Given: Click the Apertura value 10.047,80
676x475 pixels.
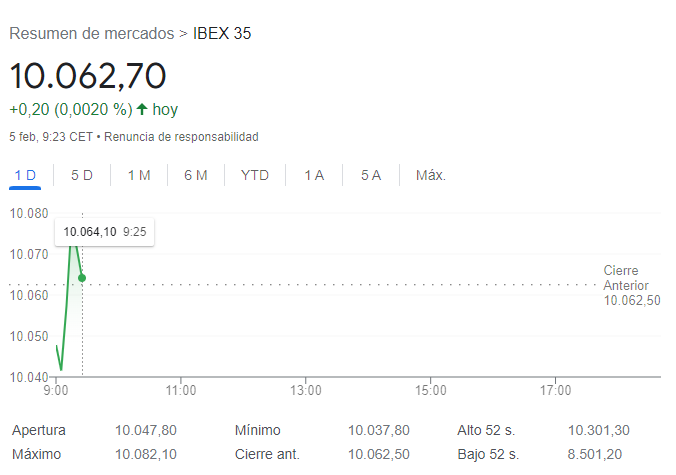Looking at the screenshot, I should pyautogui.click(x=146, y=430).
